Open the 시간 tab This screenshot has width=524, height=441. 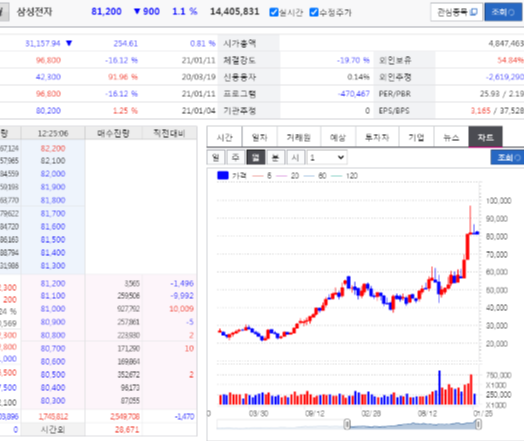point(224,137)
